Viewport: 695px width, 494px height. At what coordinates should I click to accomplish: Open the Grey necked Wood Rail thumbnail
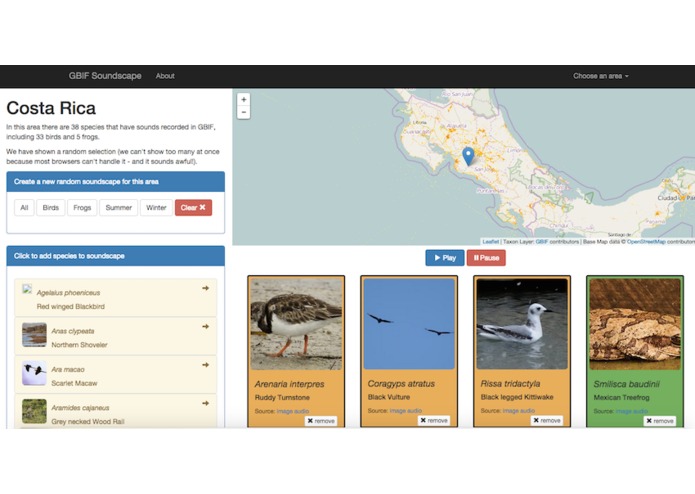(34, 411)
